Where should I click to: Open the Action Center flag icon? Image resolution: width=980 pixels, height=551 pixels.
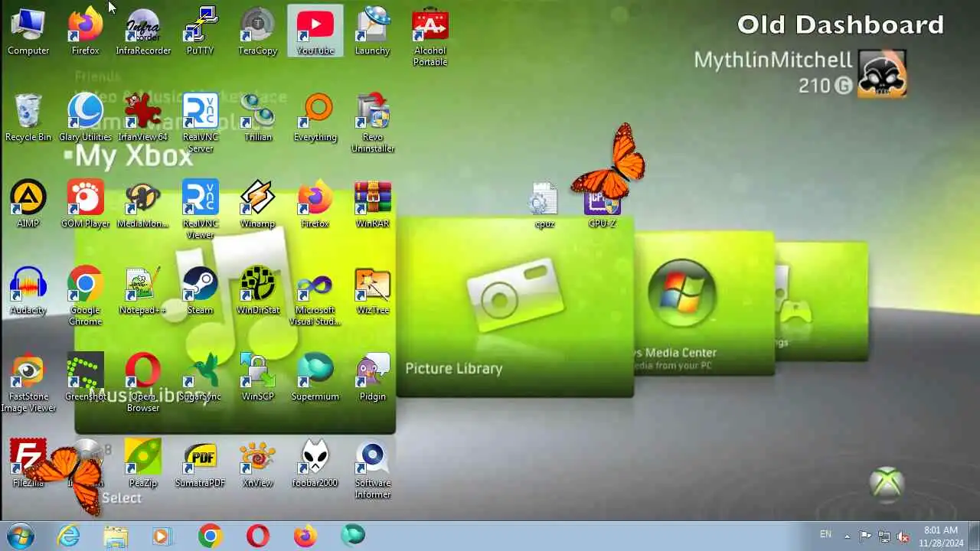point(865,536)
